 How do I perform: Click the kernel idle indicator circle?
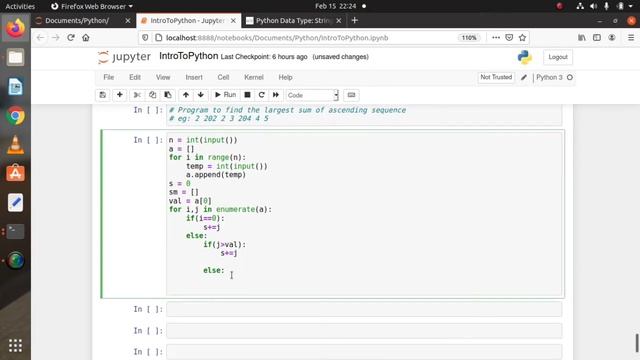pyautogui.click(x=570, y=77)
